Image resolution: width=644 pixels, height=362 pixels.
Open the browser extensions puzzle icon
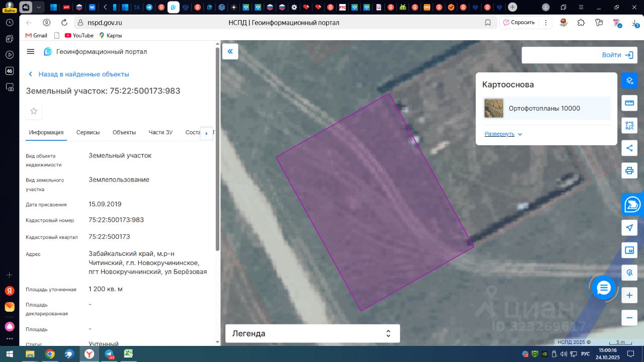pyautogui.click(x=581, y=23)
